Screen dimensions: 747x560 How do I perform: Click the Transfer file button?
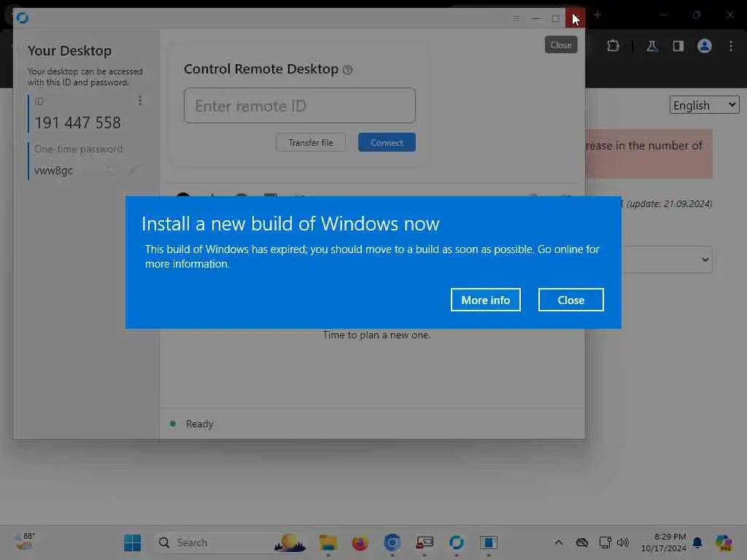(x=311, y=142)
